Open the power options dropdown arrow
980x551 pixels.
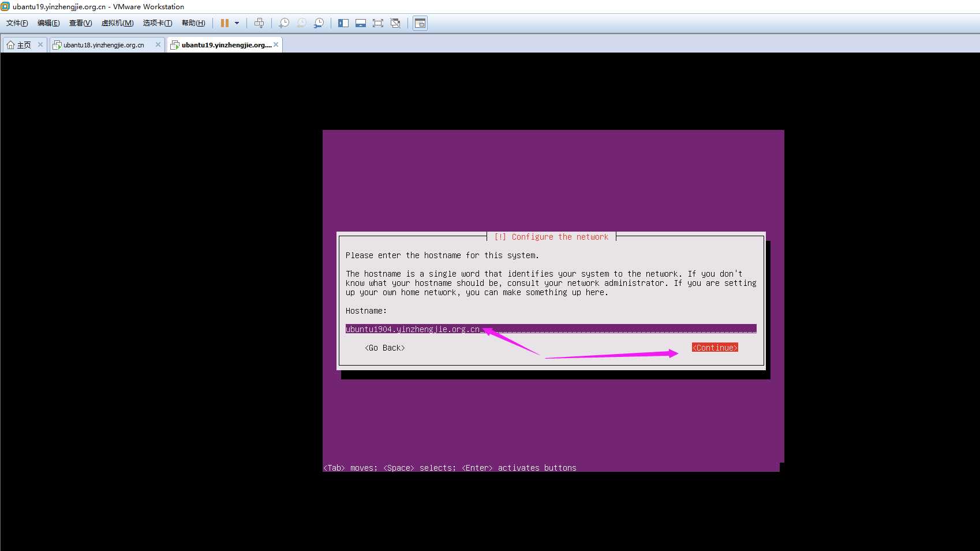(x=237, y=23)
